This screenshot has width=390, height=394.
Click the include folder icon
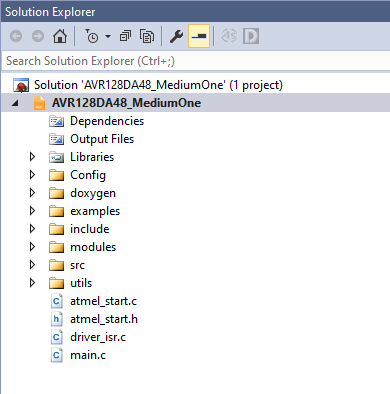tap(56, 229)
